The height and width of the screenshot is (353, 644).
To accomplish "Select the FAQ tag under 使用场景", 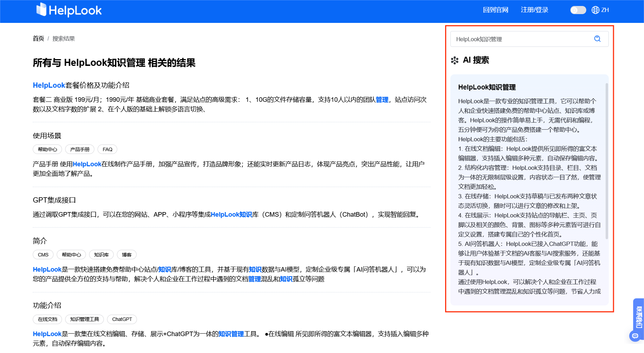I will [107, 149].
